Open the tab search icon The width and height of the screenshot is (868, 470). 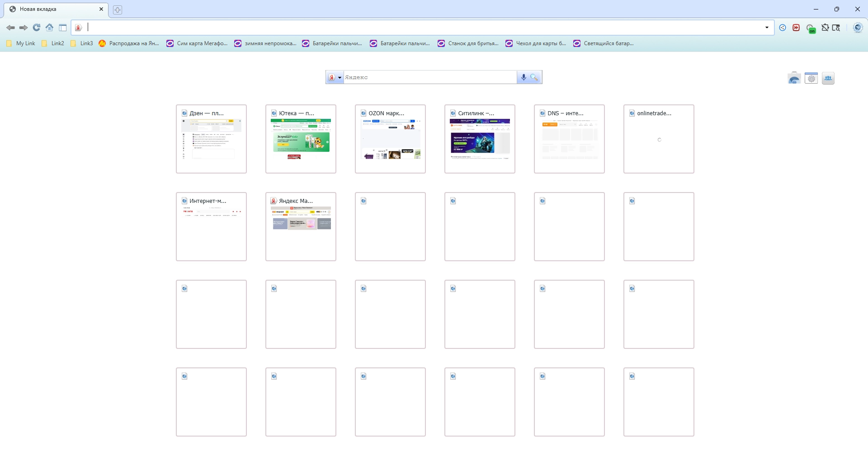[x=836, y=28]
